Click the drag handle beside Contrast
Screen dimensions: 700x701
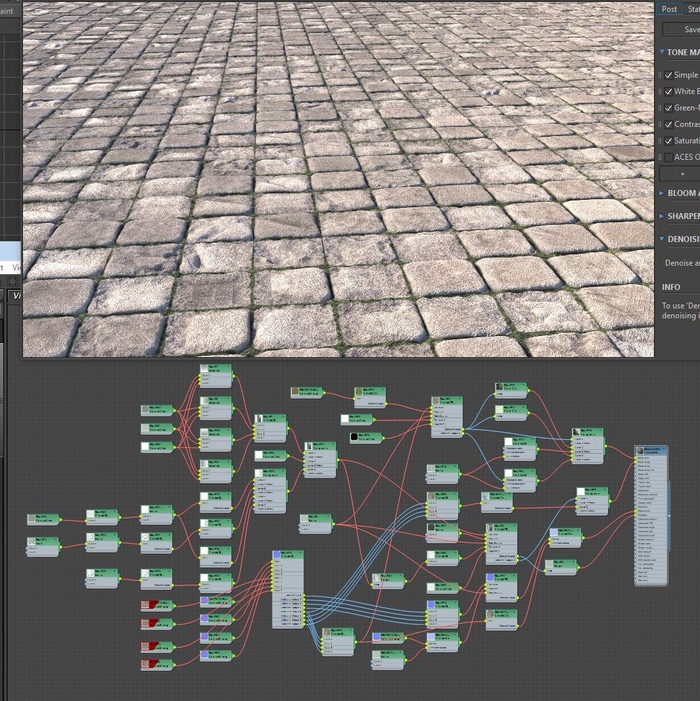click(660, 124)
